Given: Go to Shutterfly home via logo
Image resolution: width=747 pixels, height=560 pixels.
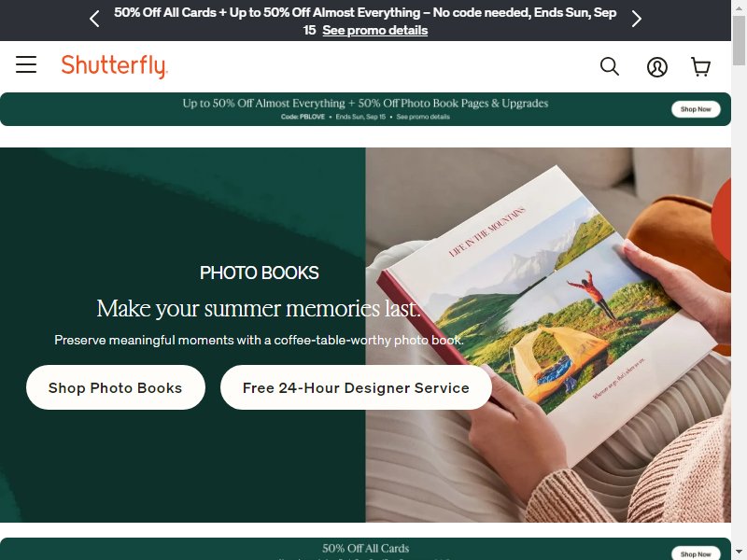Looking at the screenshot, I should [114, 66].
